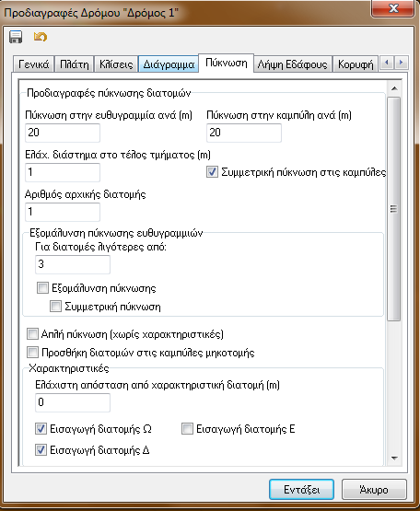Click the undo arrow icon
The image size is (420, 511).
coord(41,37)
